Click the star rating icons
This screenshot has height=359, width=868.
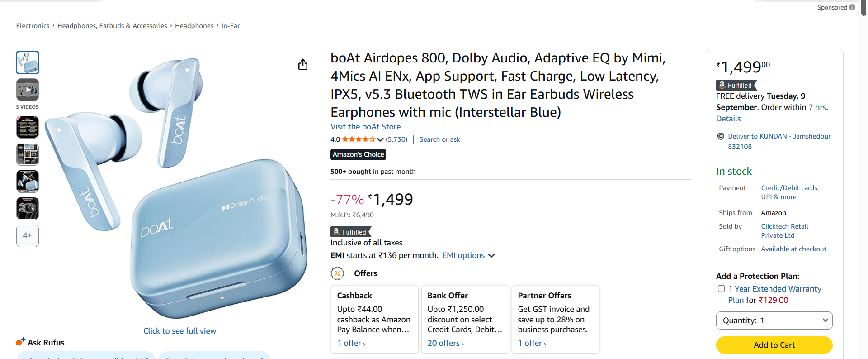pos(359,139)
